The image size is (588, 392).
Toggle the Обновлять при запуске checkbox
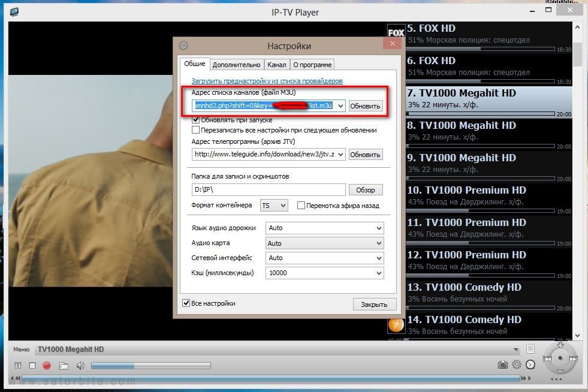click(195, 120)
